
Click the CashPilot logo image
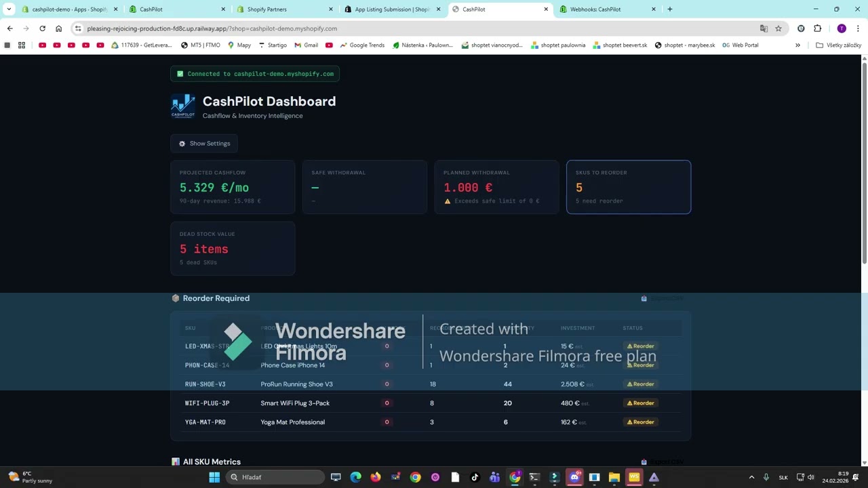183,106
